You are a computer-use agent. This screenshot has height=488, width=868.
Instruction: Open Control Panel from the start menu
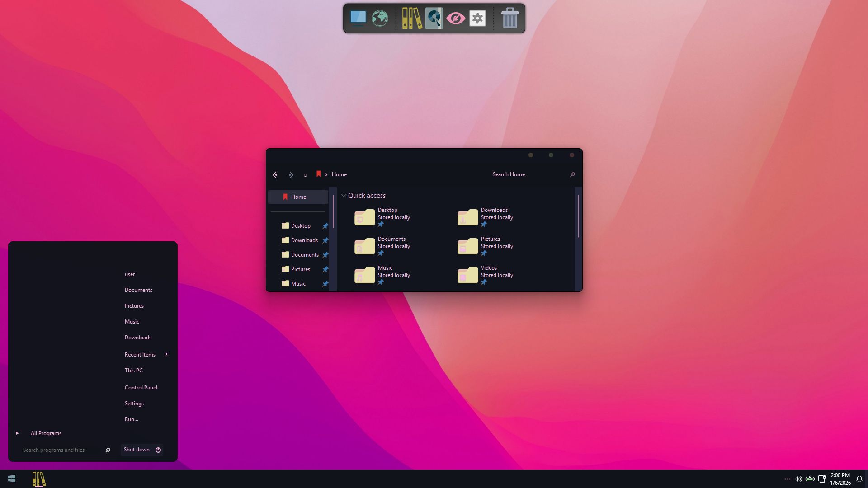point(141,388)
